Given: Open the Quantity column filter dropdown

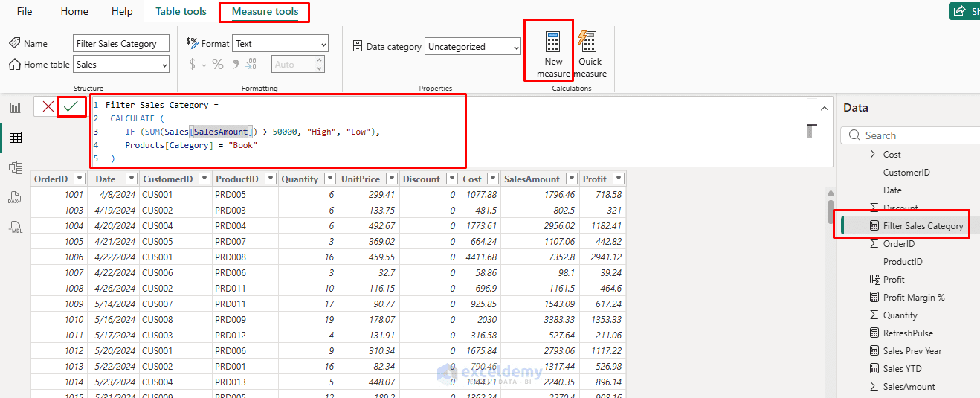Looking at the screenshot, I should 329,179.
